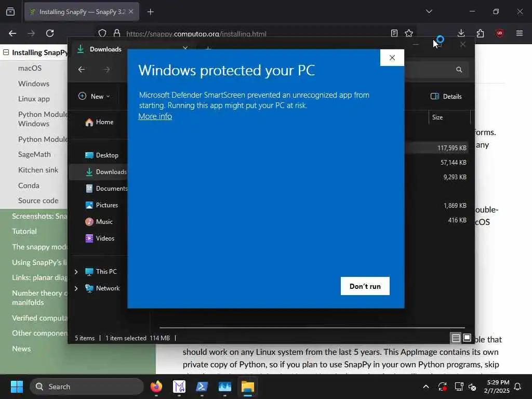Open Firefox extensions menu
The image size is (532, 399).
[x=480, y=33]
